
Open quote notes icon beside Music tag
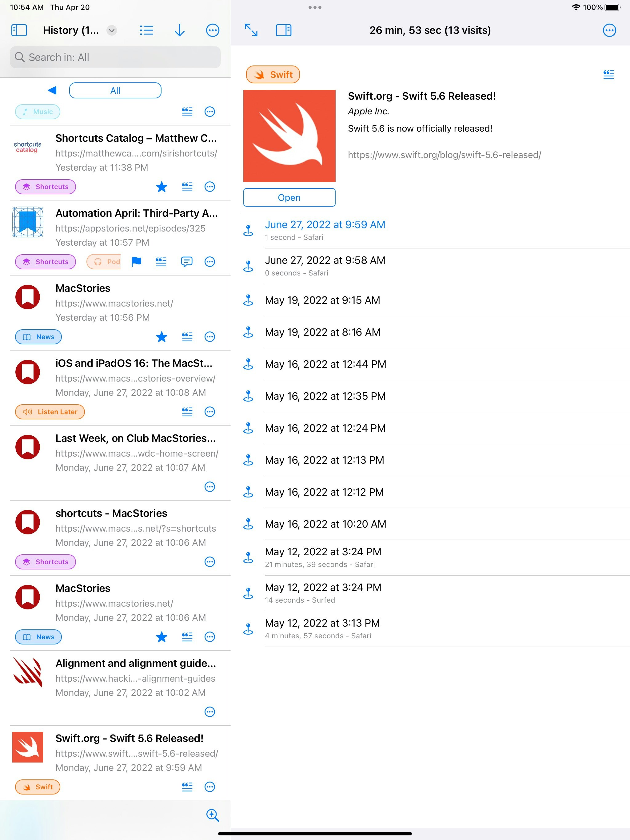(x=187, y=112)
